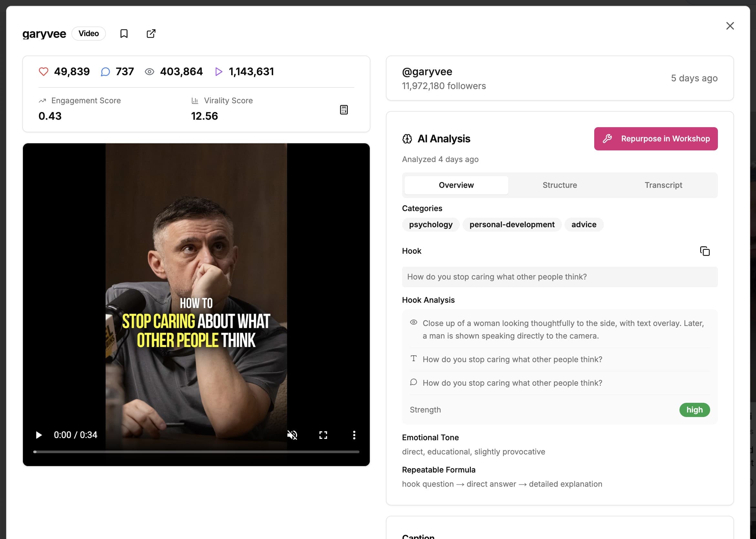Screen dimensions: 756x539
Task: Click the video thumbnail frame
Action: pos(196,304)
